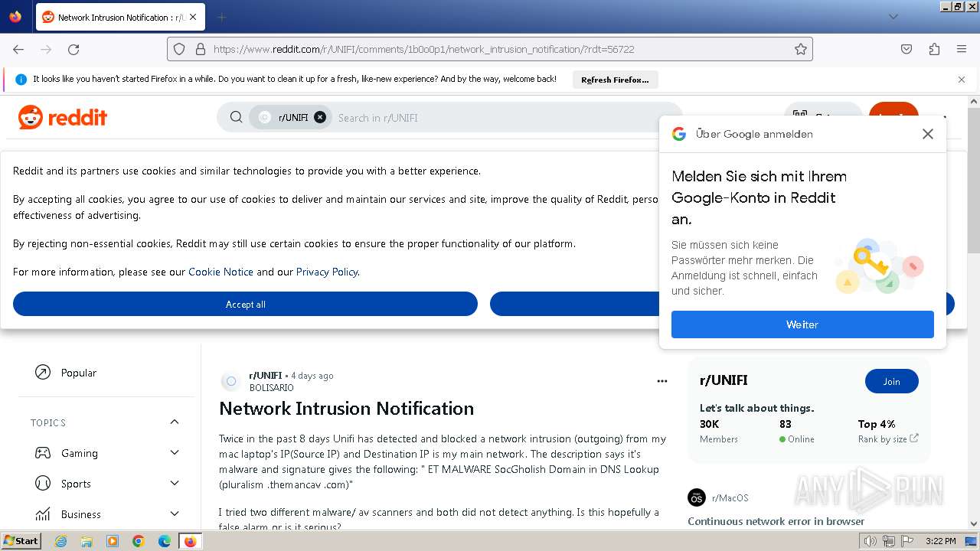Click the Popular arrow icon
This screenshot has height=551, width=980.
click(x=43, y=373)
